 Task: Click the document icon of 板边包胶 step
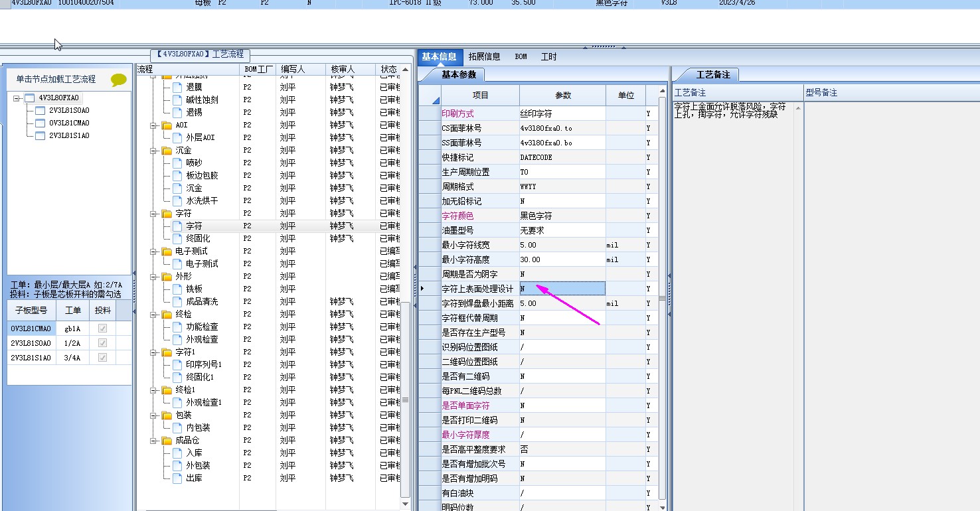coord(177,175)
